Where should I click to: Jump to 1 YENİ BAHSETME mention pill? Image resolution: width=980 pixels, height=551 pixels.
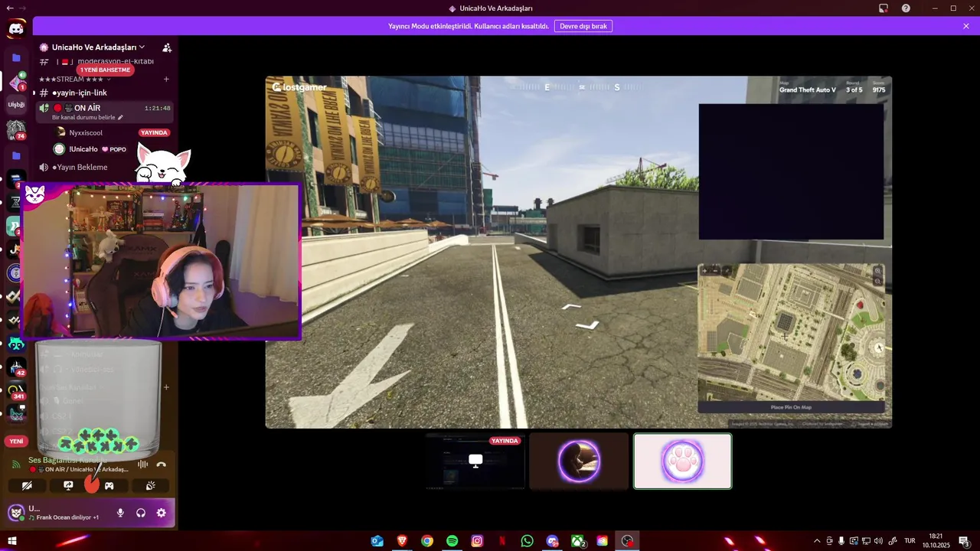(105, 70)
